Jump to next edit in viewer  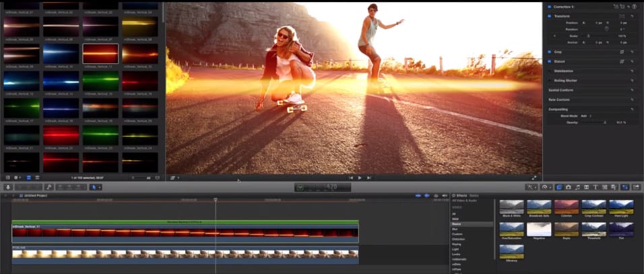369,178
